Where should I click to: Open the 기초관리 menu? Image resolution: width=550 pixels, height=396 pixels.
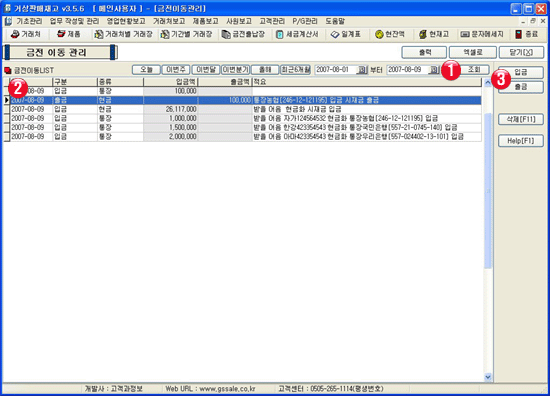click(x=29, y=21)
